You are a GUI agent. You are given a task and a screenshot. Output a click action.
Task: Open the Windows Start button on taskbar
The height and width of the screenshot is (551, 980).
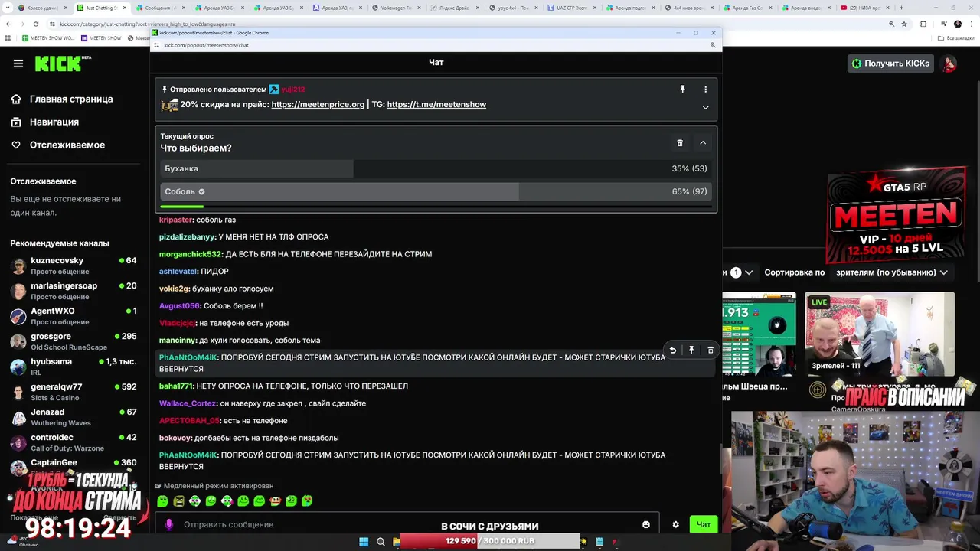tap(364, 542)
